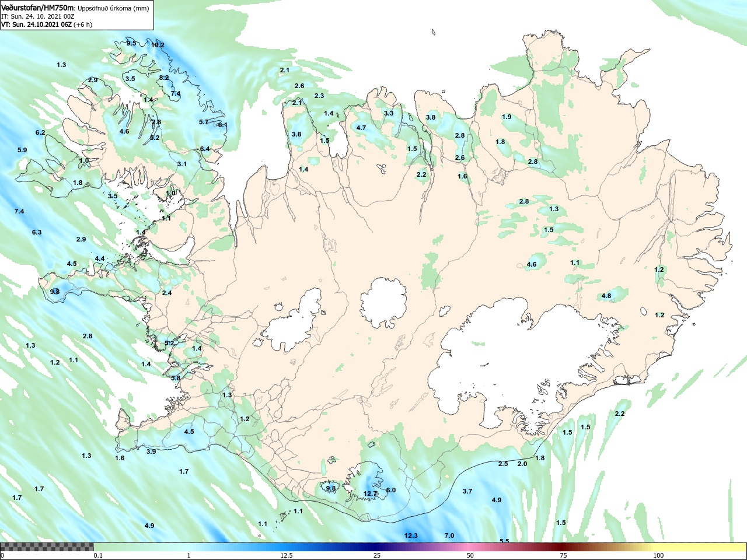The width and height of the screenshot is (747, 560).
Task: Pick the 3.9 map value
Action: click(151, 452)
